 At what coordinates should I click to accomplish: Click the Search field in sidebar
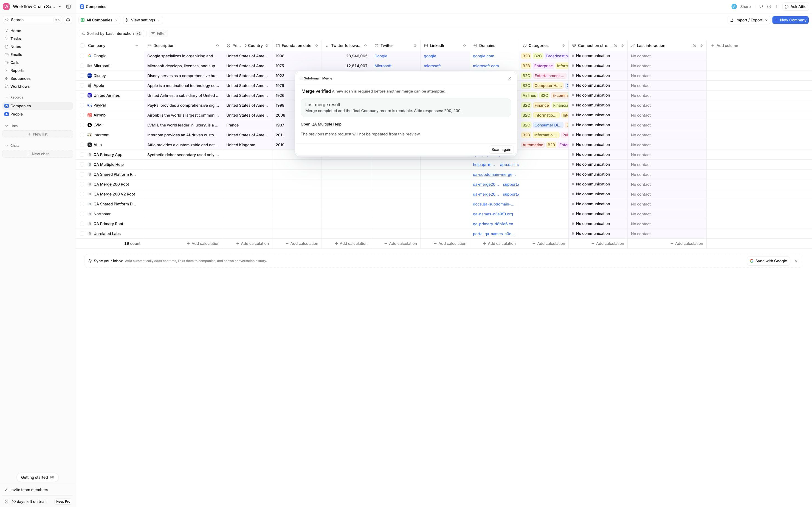coord(33,20)
